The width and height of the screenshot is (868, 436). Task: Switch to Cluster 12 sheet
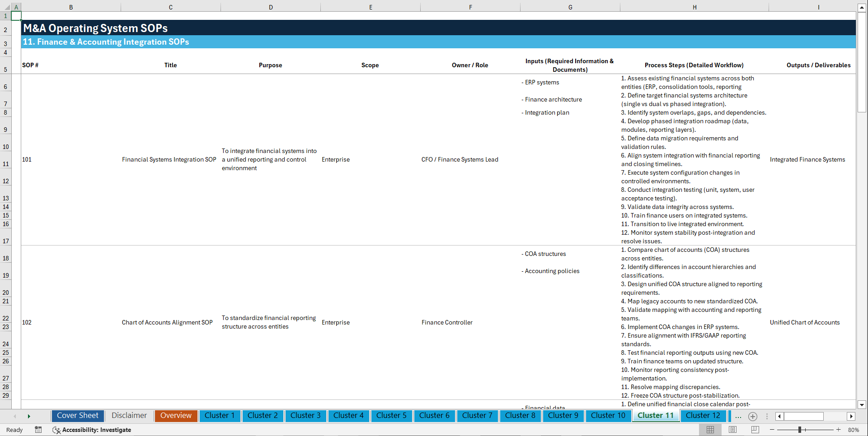point(703,416)
